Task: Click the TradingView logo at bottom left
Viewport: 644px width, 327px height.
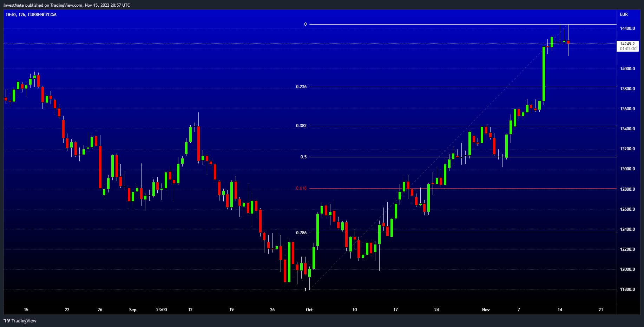Action: pyautogui.click(x=20, y=321)
